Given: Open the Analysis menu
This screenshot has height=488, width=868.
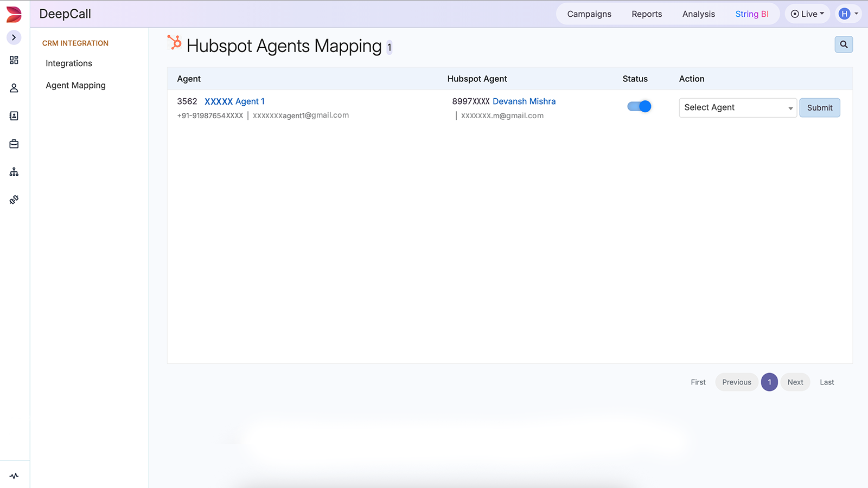Looking at the screenshot, I should pyautogui.click(x=699, y=14).
